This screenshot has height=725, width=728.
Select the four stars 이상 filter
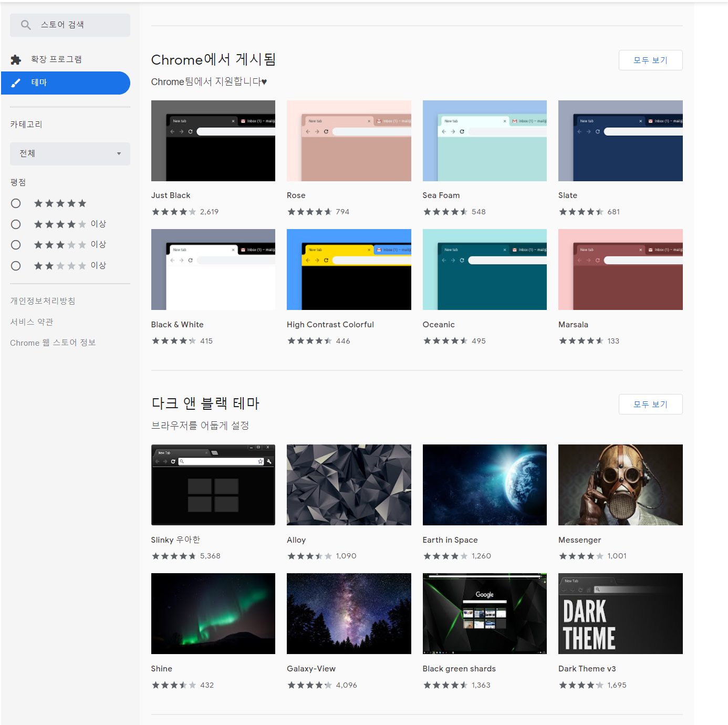click(x=16, y=224)
